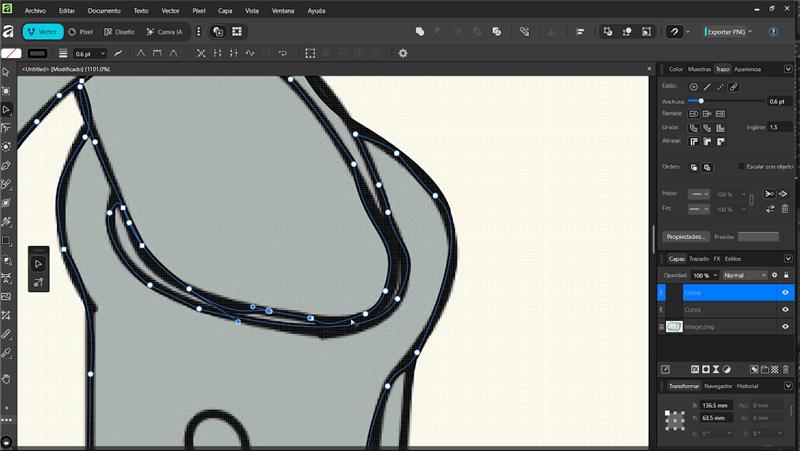Toggle the chain link between arrowhead sizes

[751, 200]
